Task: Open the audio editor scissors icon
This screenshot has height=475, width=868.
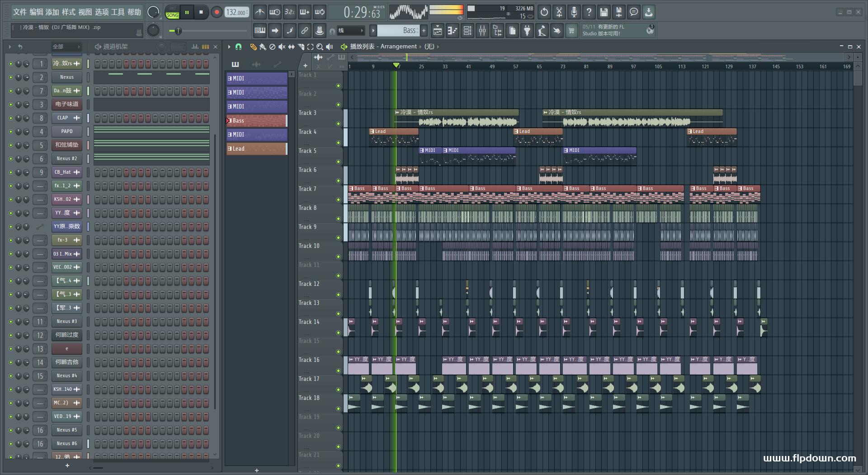Action: coord(559,12)
